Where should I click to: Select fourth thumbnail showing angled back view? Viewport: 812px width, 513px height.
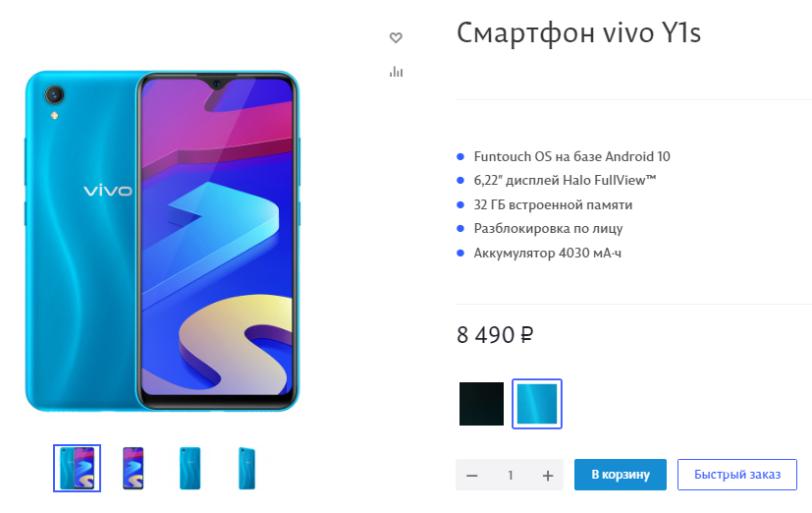tap(246, 468)
